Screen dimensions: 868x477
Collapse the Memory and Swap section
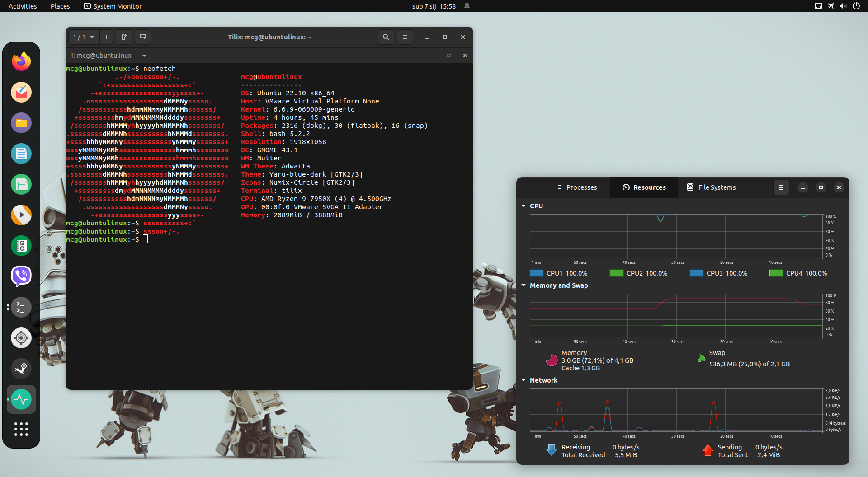[524, 285]
